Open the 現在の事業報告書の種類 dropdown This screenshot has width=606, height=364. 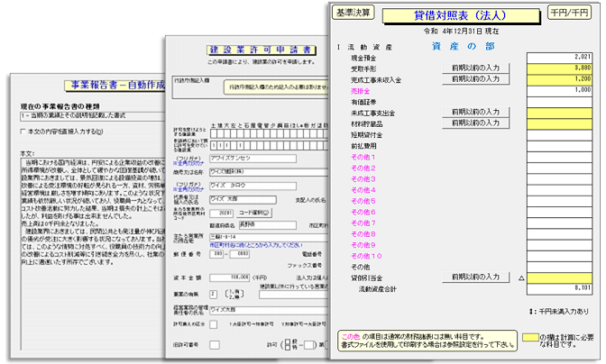tap(93, 116)
